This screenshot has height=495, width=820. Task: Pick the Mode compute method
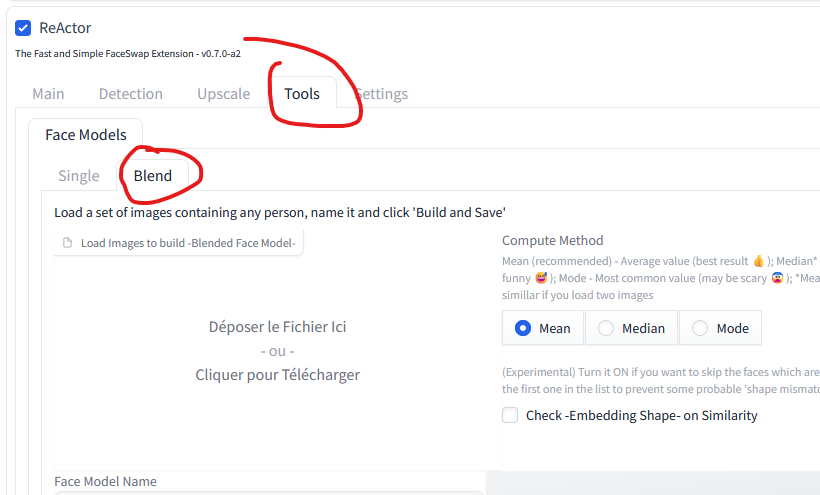point(720,328)
